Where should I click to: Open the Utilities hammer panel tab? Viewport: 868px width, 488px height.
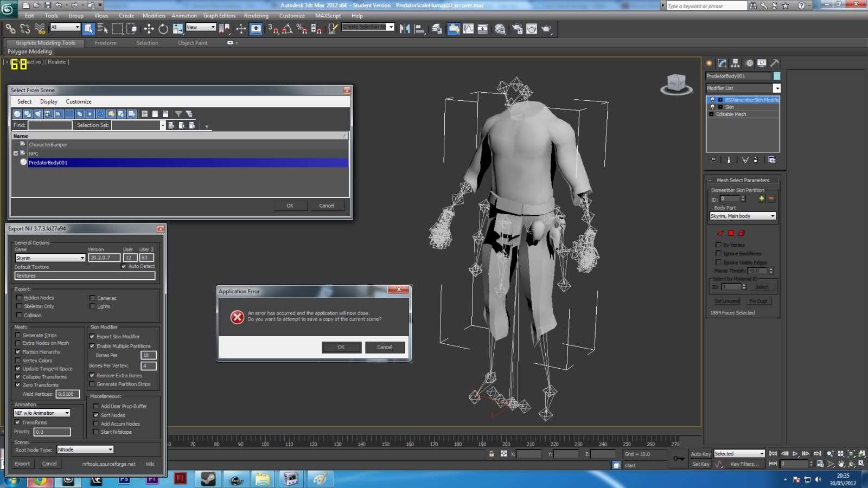click(775, 63)
